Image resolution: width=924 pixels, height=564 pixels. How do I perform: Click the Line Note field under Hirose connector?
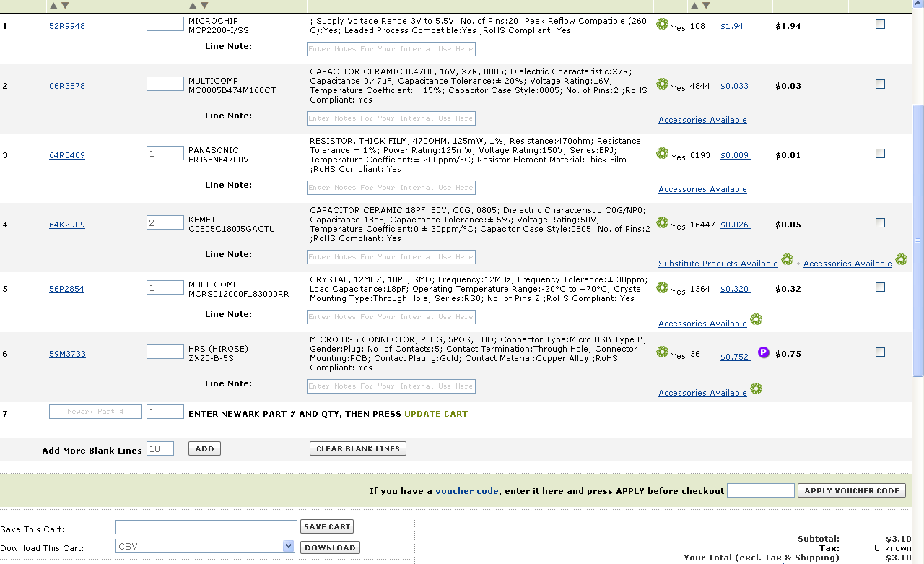click(x=391, y=386)
